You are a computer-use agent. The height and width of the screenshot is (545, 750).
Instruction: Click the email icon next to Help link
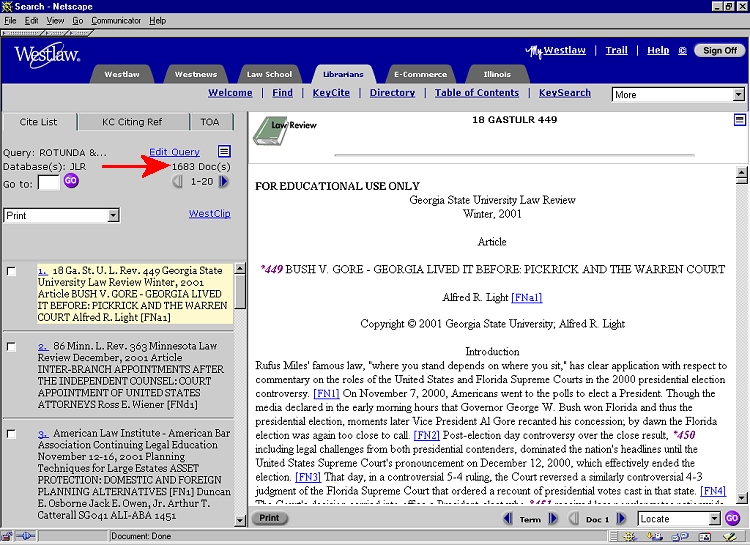682,51
